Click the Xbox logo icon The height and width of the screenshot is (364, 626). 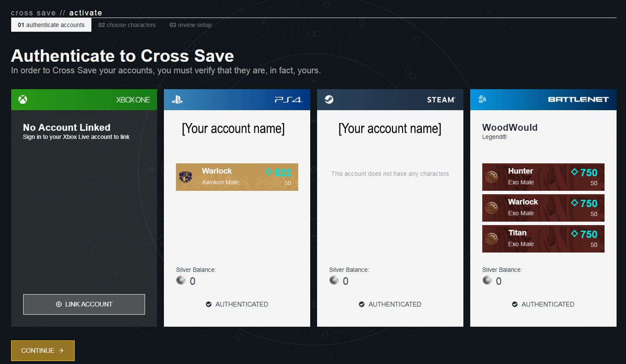pyautogui.click(x=23, y=99)
